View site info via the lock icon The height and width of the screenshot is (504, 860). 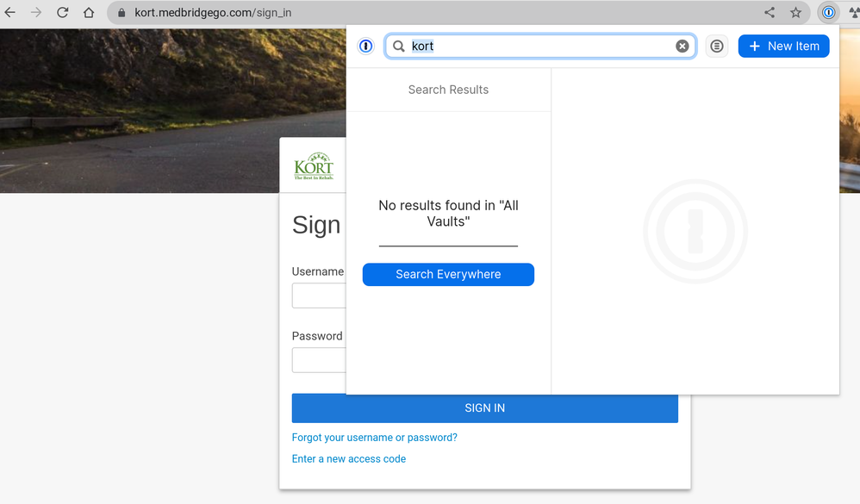point(121,13)
